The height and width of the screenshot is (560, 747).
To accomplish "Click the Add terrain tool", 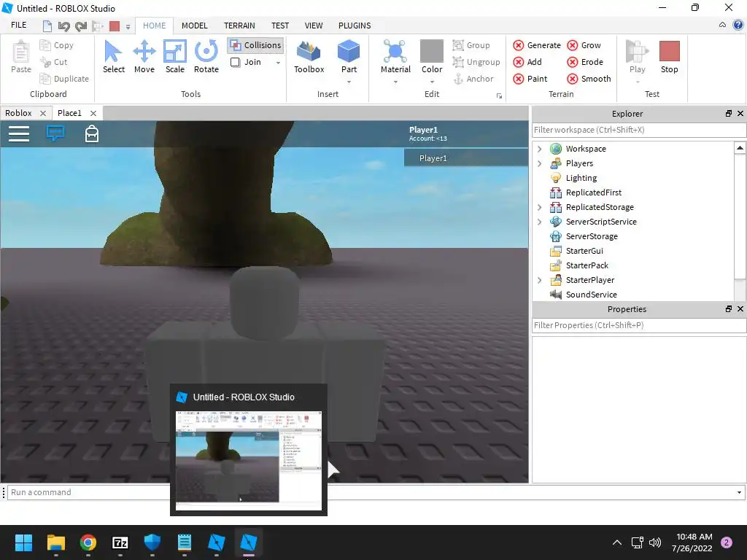I will click(x=527, y=62).
